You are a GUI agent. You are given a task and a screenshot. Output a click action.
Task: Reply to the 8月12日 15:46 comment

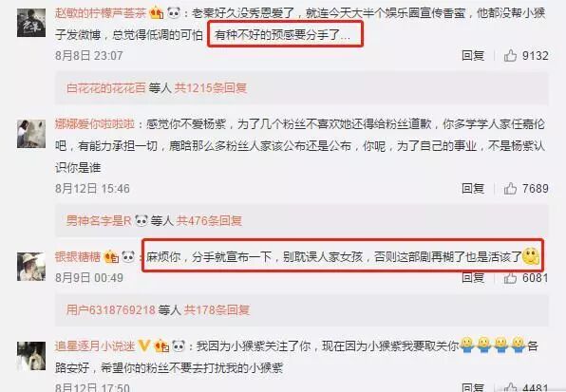point(473,188)
